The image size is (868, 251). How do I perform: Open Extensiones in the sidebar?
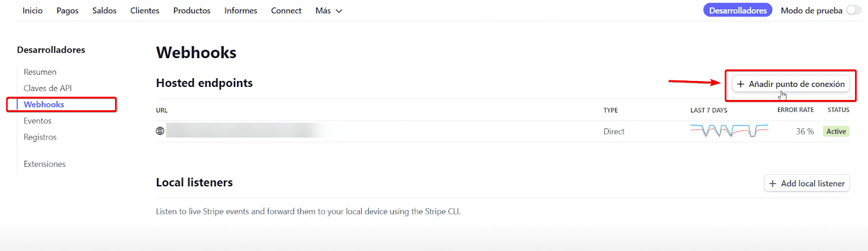pyautogui.click(x=44, y=164)
